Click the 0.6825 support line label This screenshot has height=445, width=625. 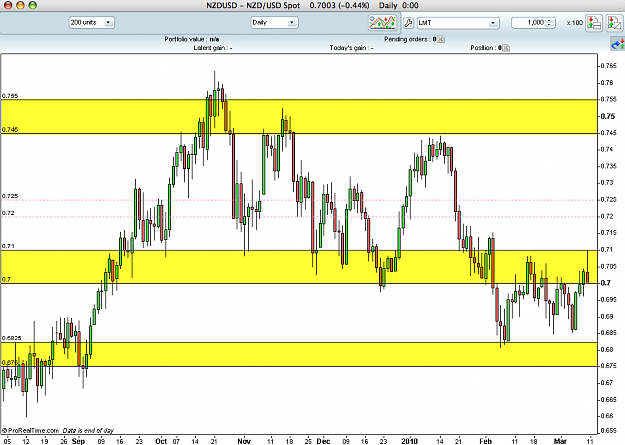tap(12, 338)
